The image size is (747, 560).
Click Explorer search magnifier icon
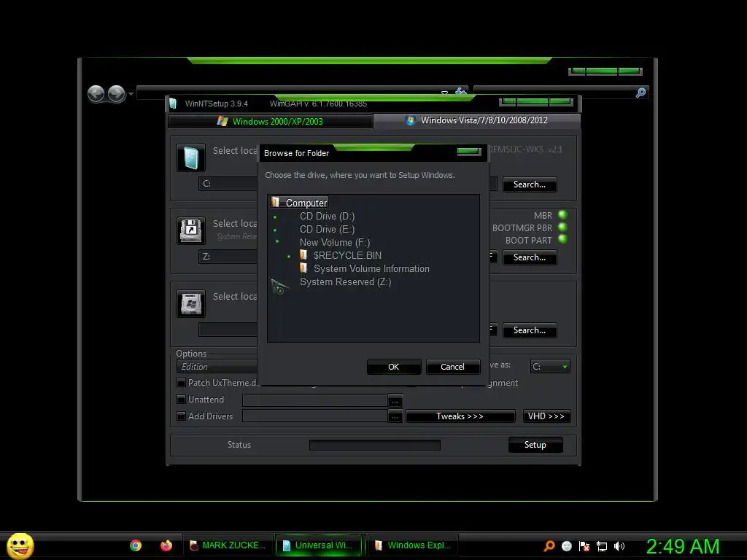[640, 93]
